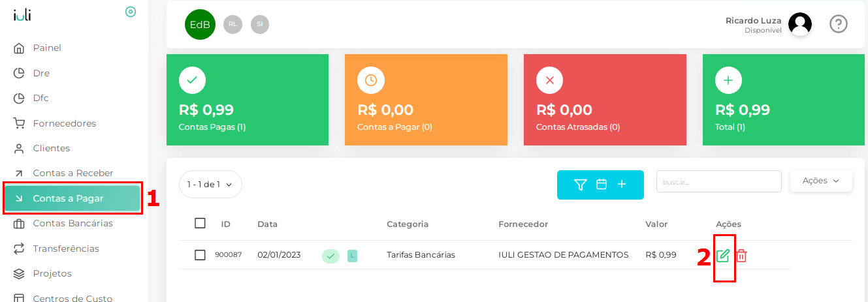Open the filter funnel icon
Screen dimensions: 868x302
tap(581, 185)
